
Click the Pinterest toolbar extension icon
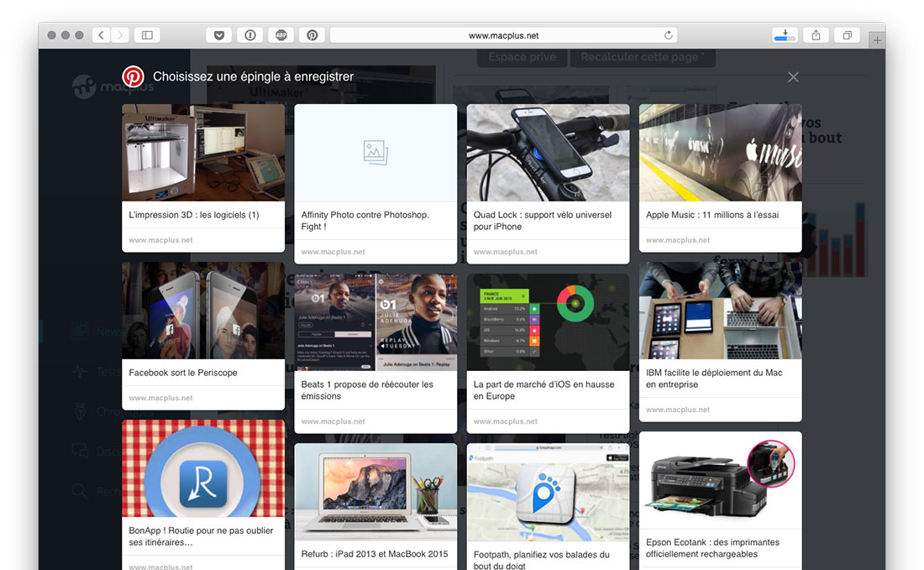pos(312,35)
